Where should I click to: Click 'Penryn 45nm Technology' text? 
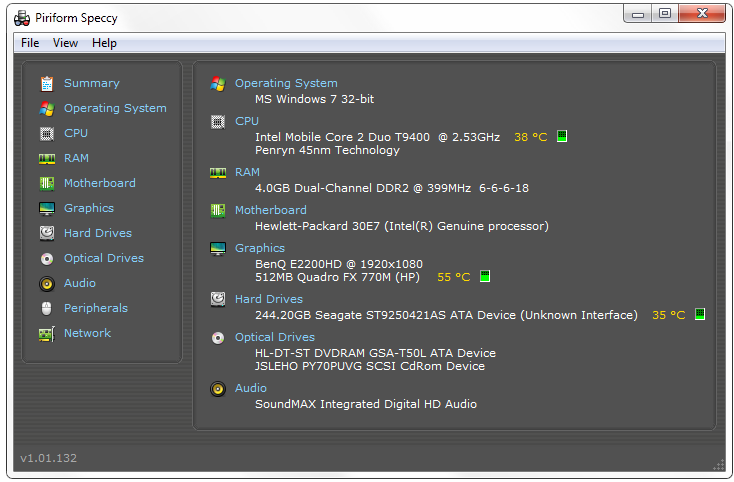327,150
